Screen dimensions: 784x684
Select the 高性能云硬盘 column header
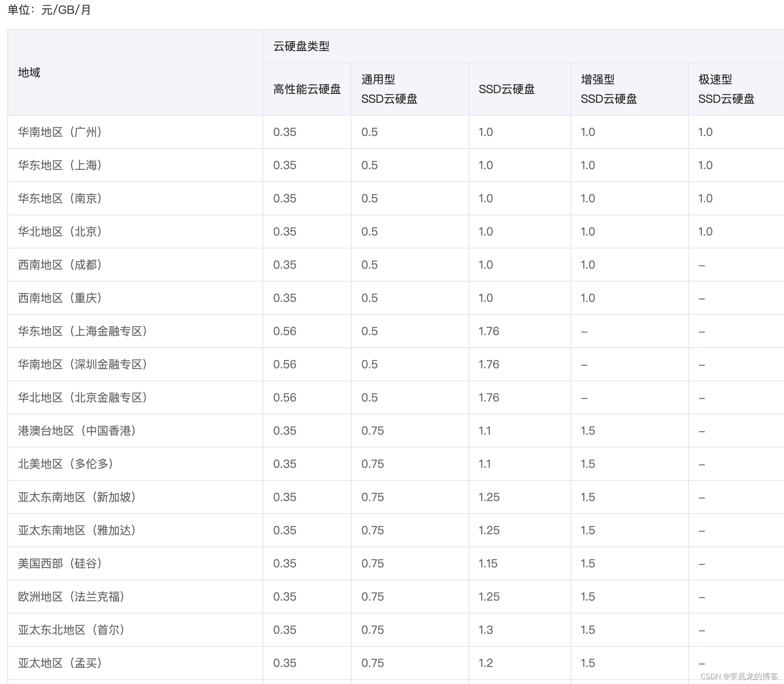307,89
